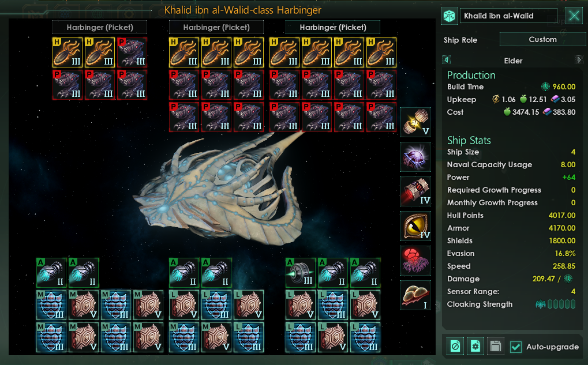Open the yellow eye sensor component slot
This screenshot has width=588, height=365.
point(415,226)
